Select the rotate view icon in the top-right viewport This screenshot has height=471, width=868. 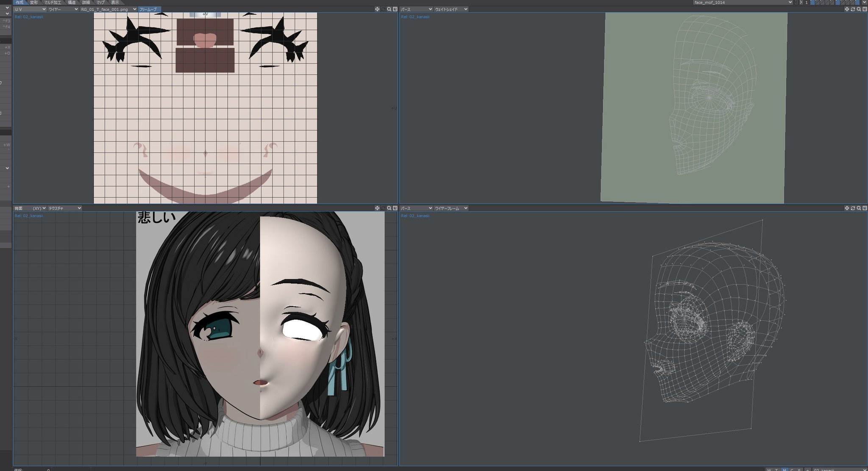click(853, 9)
